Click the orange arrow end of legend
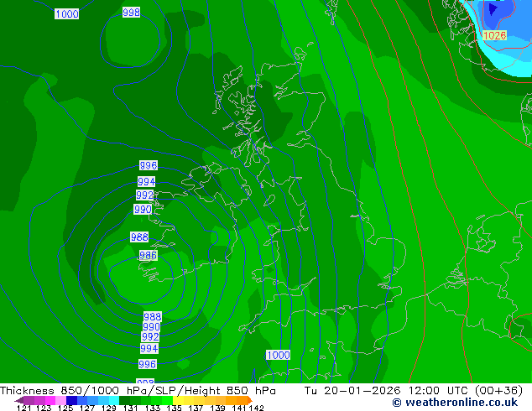532x411 pixels. [250, 400]
